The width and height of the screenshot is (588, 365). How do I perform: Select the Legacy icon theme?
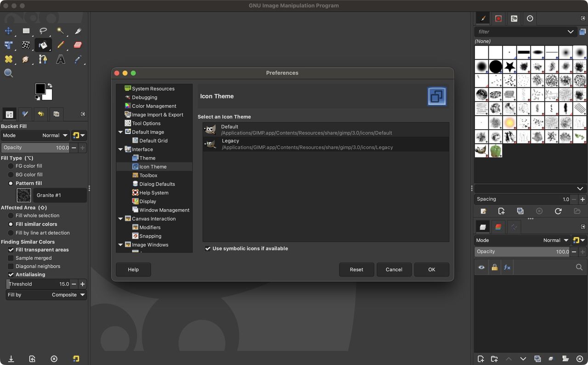tap(326, 144)
